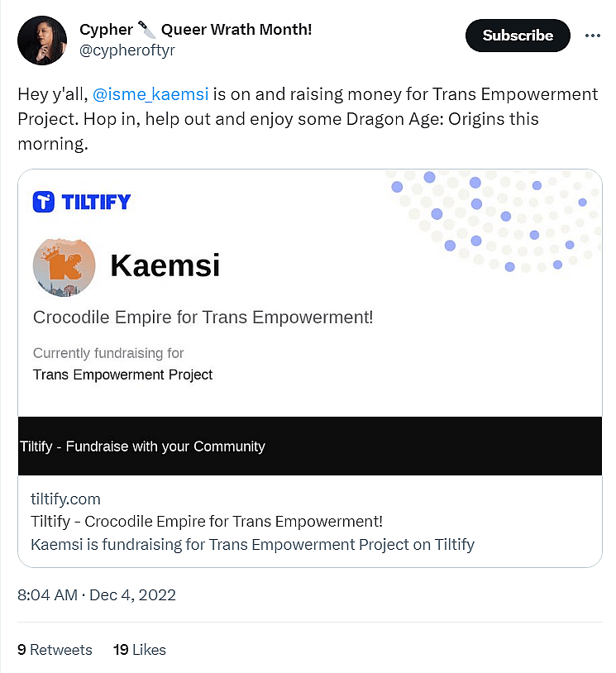Image resolution: width=616 pixels, height=673 pixels.
Task: Click card title "Tiltify - Crocodile Empire for Trans Empowerment!"
Action: point(207,522)
